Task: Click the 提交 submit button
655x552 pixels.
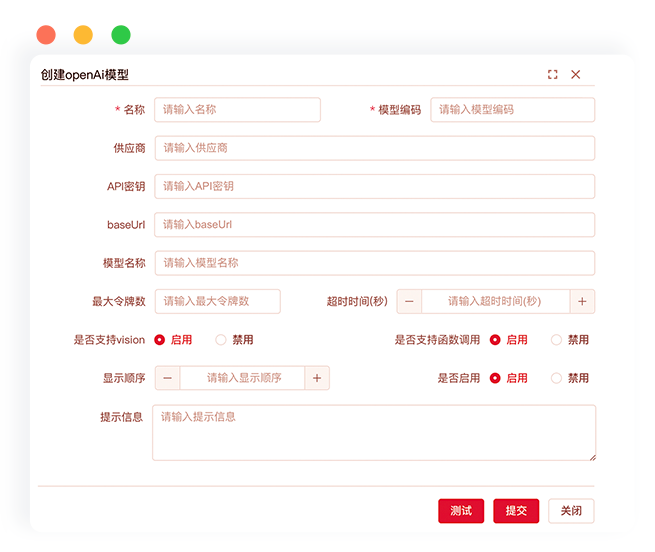Action: [x=516, y=511]
